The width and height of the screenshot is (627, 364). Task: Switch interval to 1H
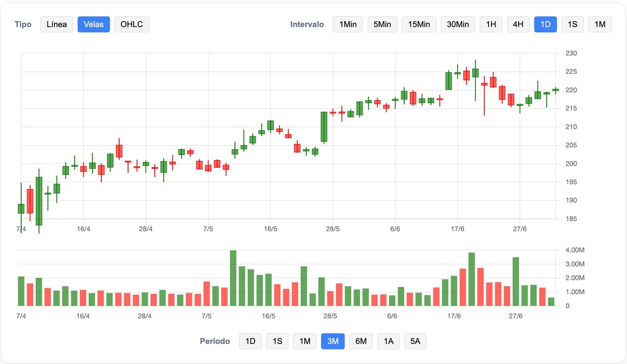click(491, 24)
